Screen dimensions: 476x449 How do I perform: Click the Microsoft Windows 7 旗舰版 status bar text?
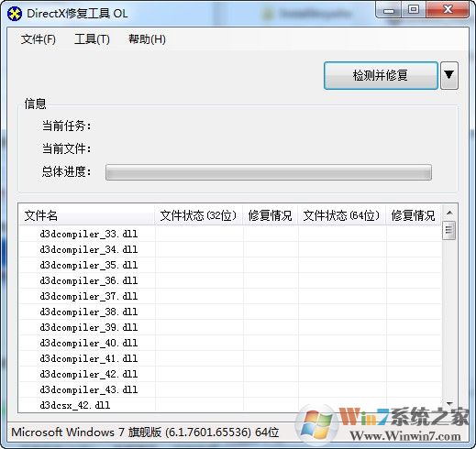pyautogui.click(x=145, y=433)
